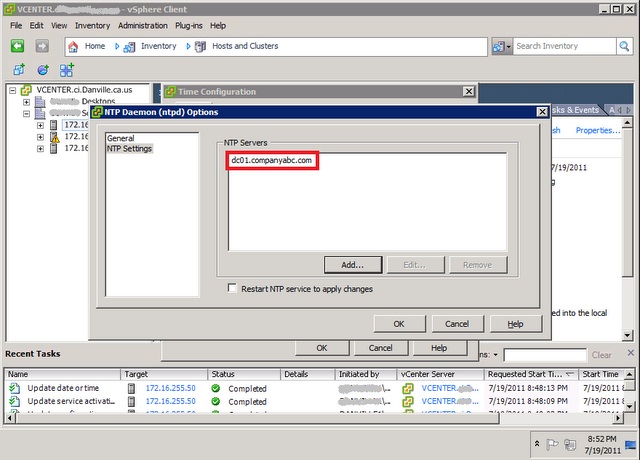
Task: Select the Desktops datacenter icon
Action: tap(40, 101)
